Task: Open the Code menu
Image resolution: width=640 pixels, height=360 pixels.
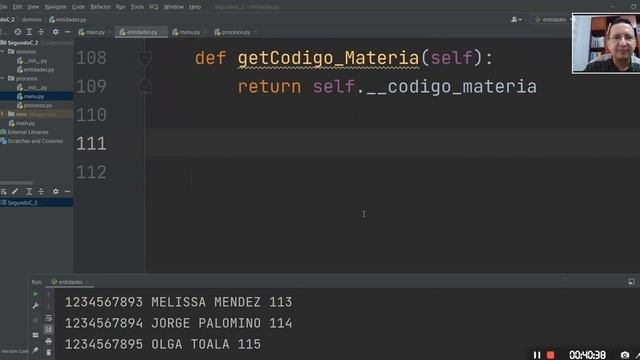Action: pos(78,7)
